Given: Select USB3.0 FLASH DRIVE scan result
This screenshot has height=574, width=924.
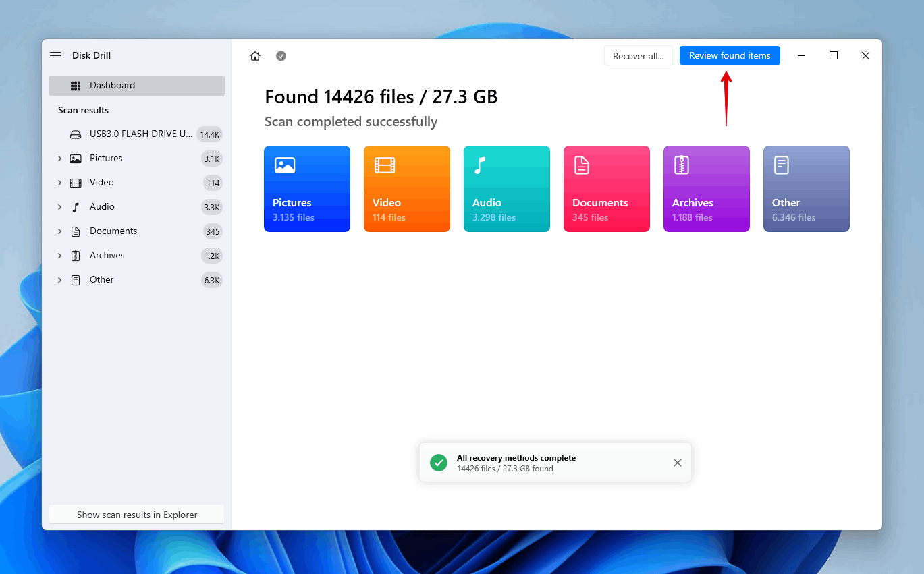Looking at the screenshot, I should click(136, 134).
